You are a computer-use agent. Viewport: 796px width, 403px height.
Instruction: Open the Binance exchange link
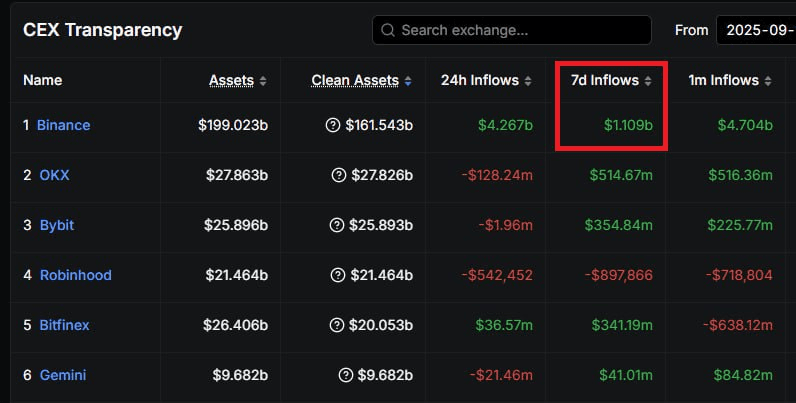click(x=63, y=126)
